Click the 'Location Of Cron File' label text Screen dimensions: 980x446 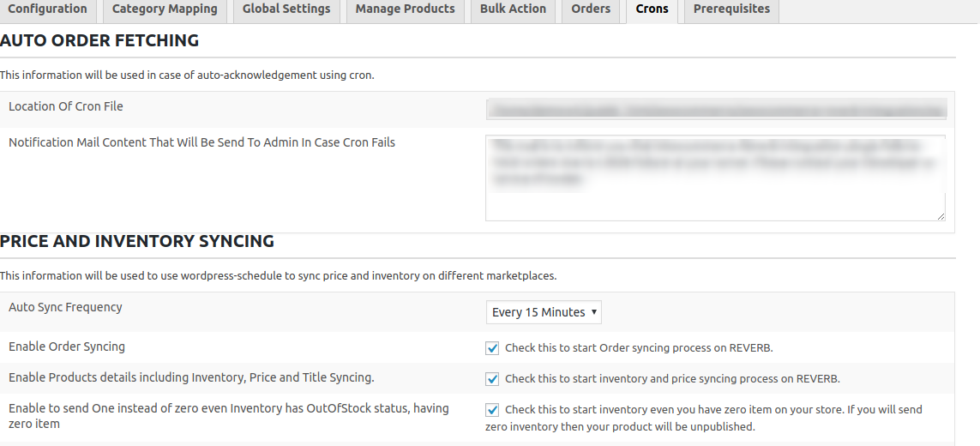point(66,106)
